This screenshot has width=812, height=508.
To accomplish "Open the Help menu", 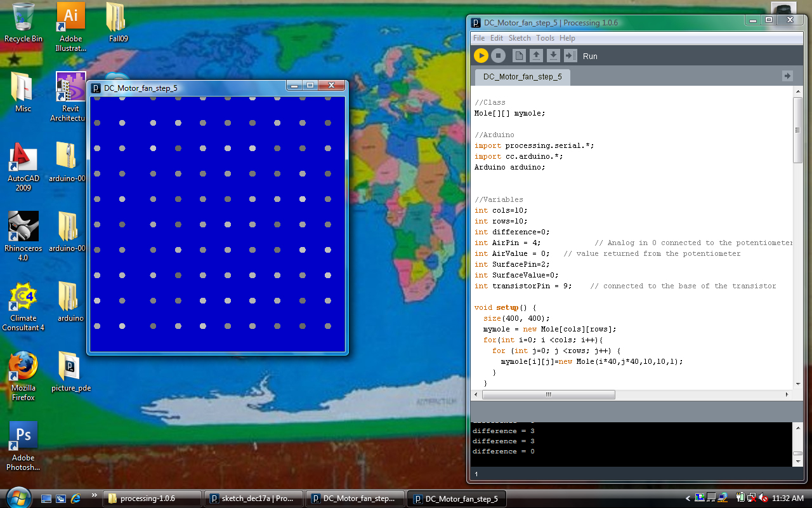I will [567, 38].
